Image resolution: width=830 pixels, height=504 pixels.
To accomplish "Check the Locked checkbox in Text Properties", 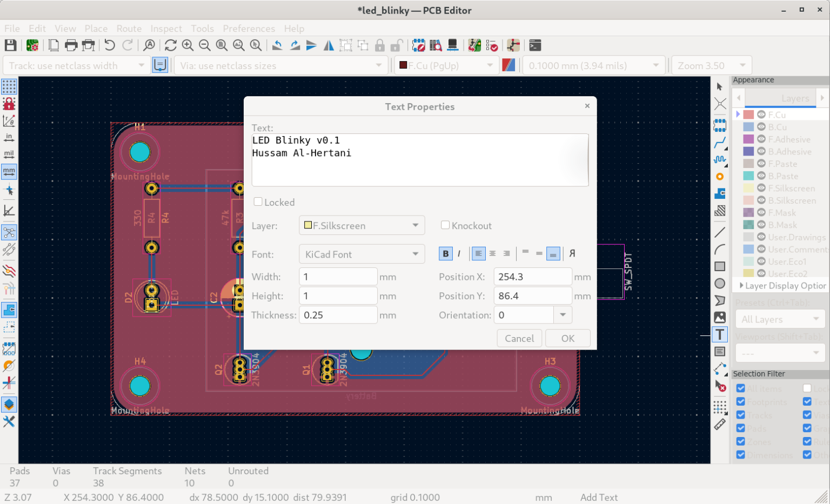I will 258,201.
